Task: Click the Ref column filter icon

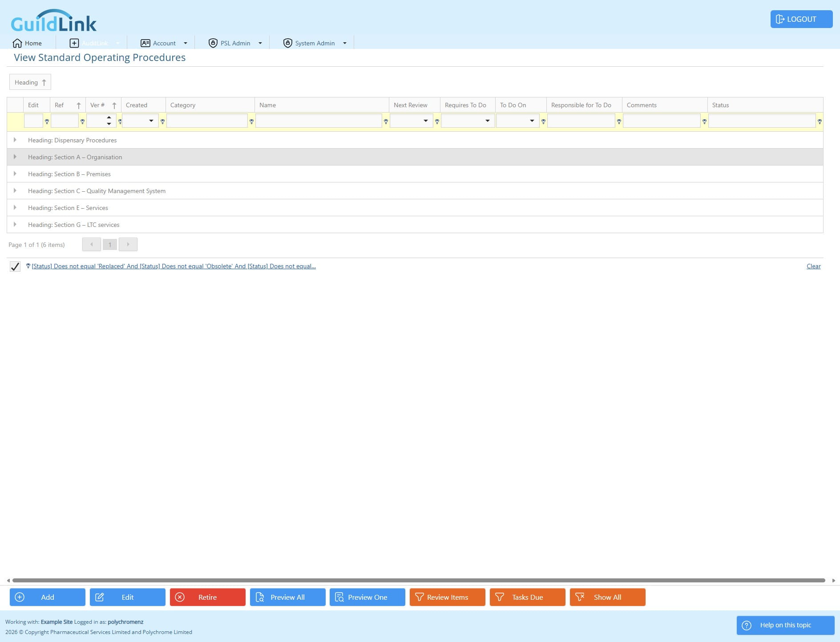Action: 82,121
